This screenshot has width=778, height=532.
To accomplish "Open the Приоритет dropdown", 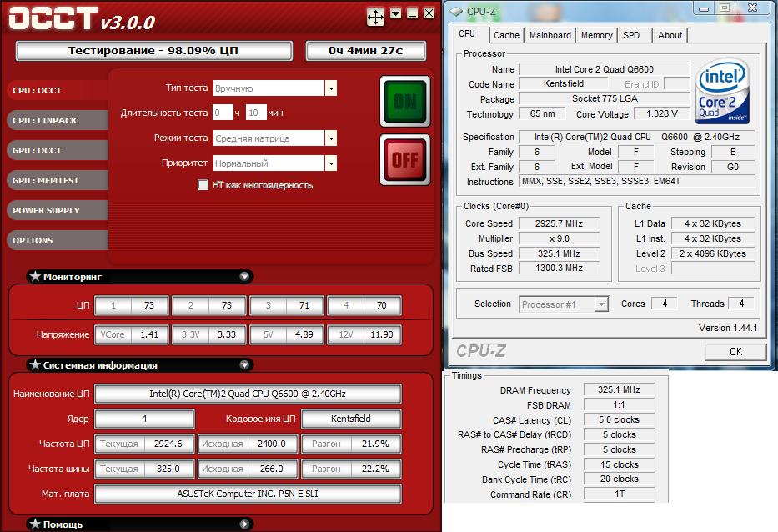I will click(330, 163).
